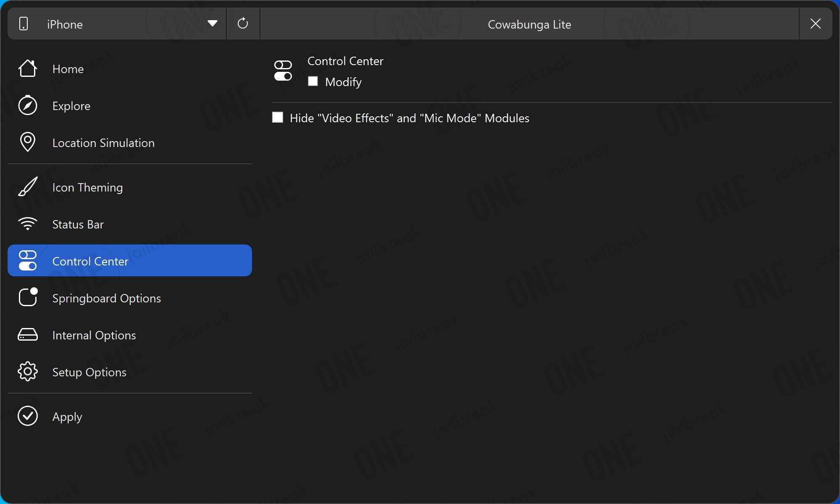Click the Springboard Options badge icon
The image size is (840, 504).
[28, 297]
